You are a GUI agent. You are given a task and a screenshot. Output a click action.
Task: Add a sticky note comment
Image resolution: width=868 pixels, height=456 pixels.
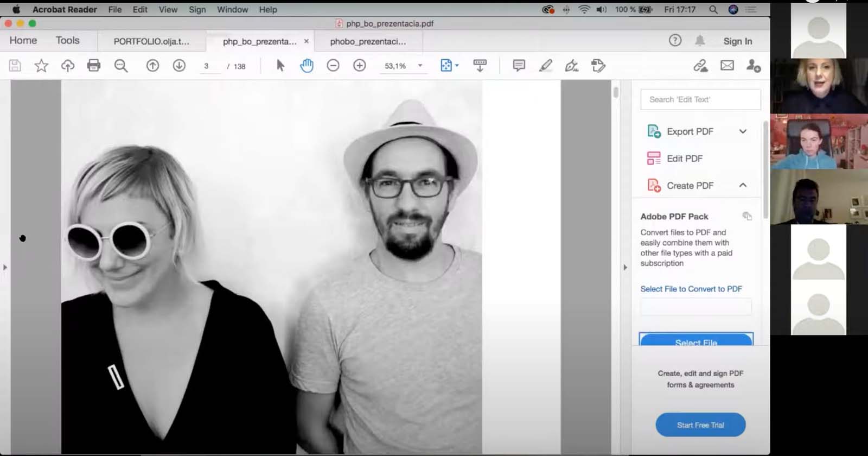tap(519, 66)
